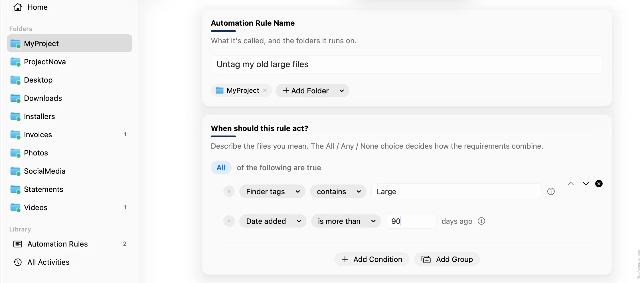Open the contains operator dropdown
Screen dimensions: 644x283
pos(338,192)
